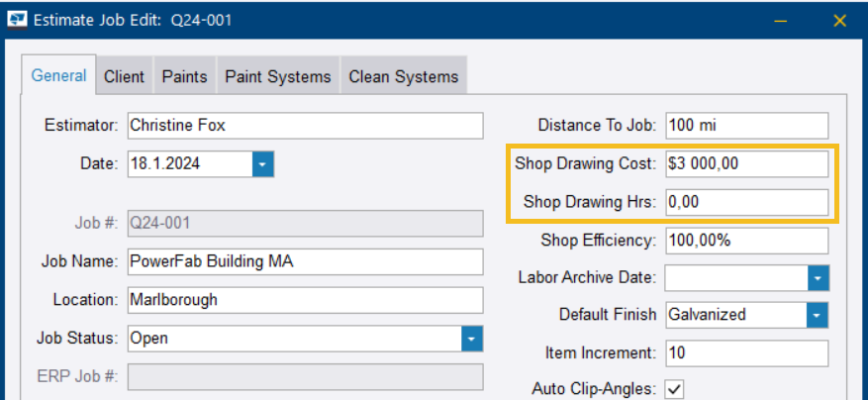Click the Estimator name field

tap(305, 126)
